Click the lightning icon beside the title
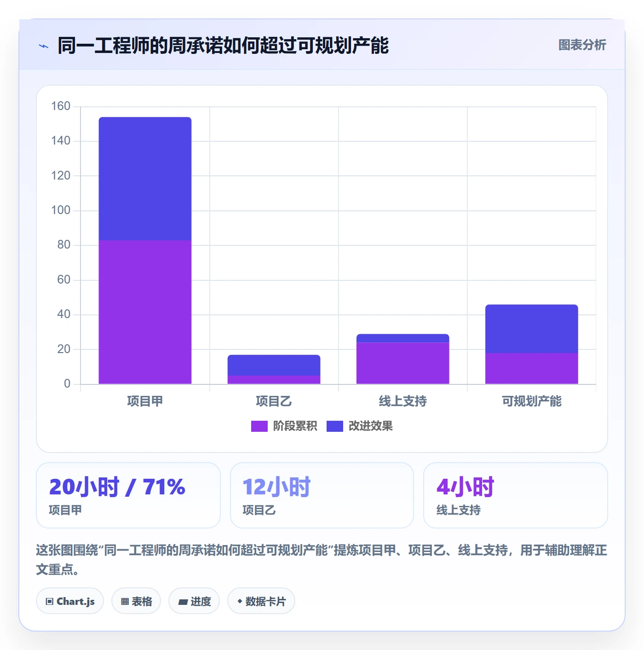Image resolution: width=644 pixels, height=650 pixels. 44,46
